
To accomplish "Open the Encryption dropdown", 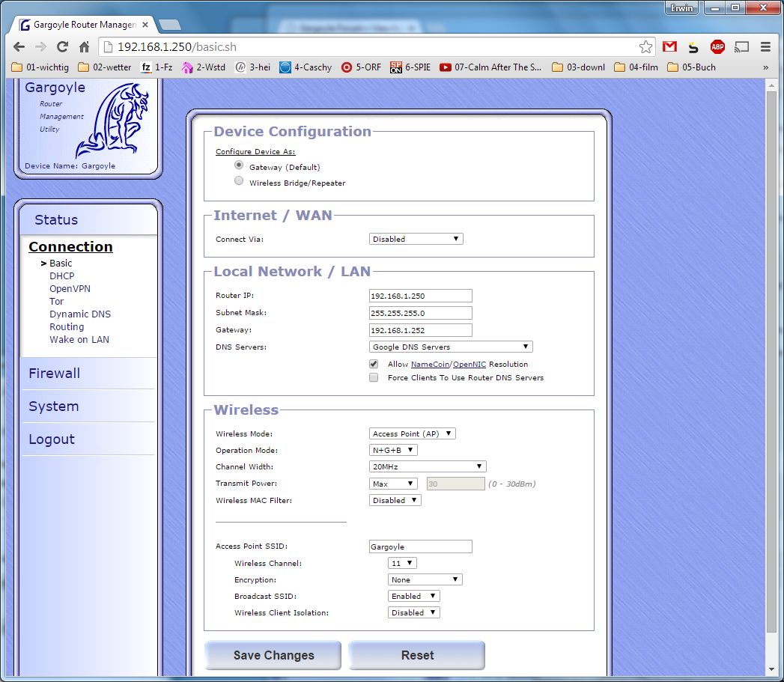I will pyautogui.click(x=425, y=579).
